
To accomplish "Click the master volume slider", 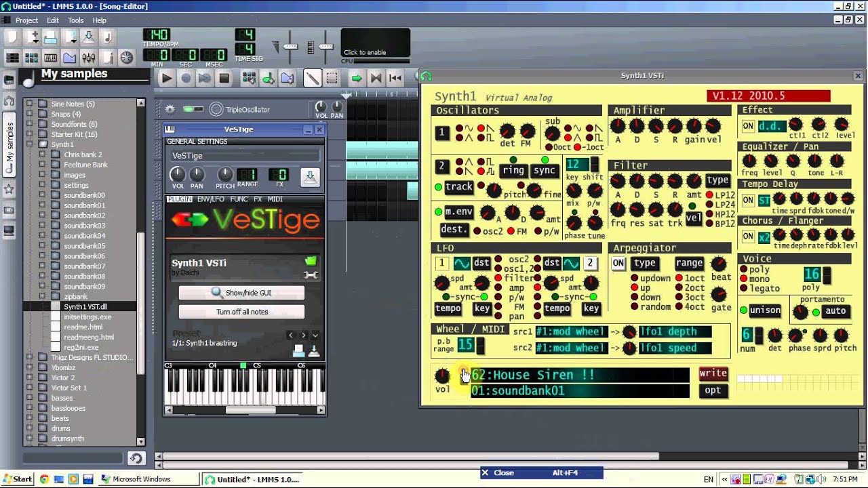I will [x=290, y=46].
